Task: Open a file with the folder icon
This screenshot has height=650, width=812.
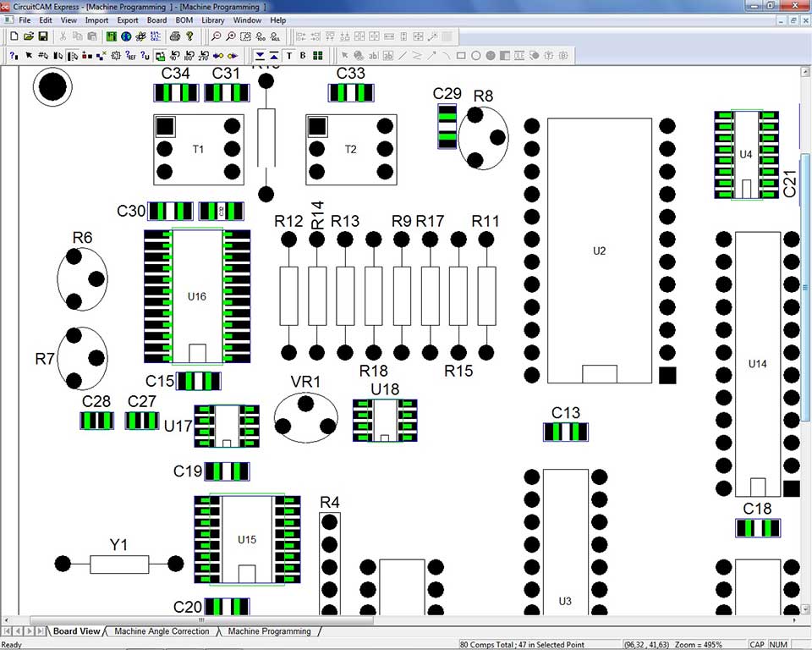Action: pyautogui.click(x=28, y=36)
